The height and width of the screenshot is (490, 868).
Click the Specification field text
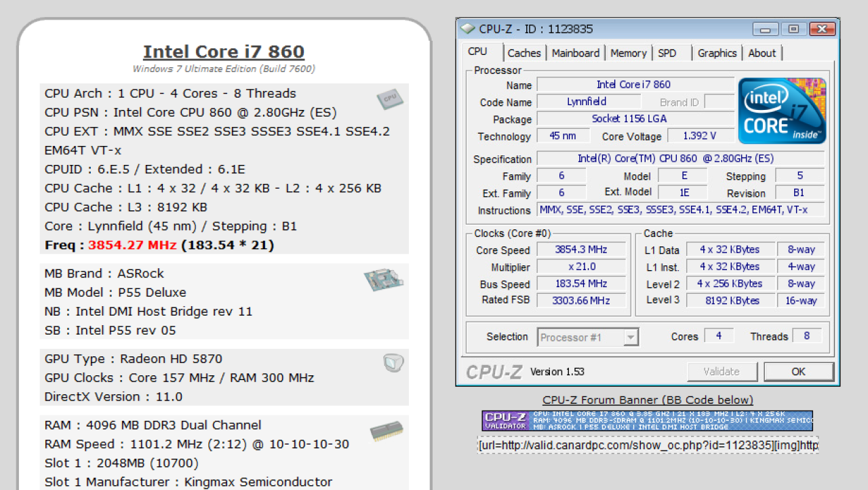681,159
